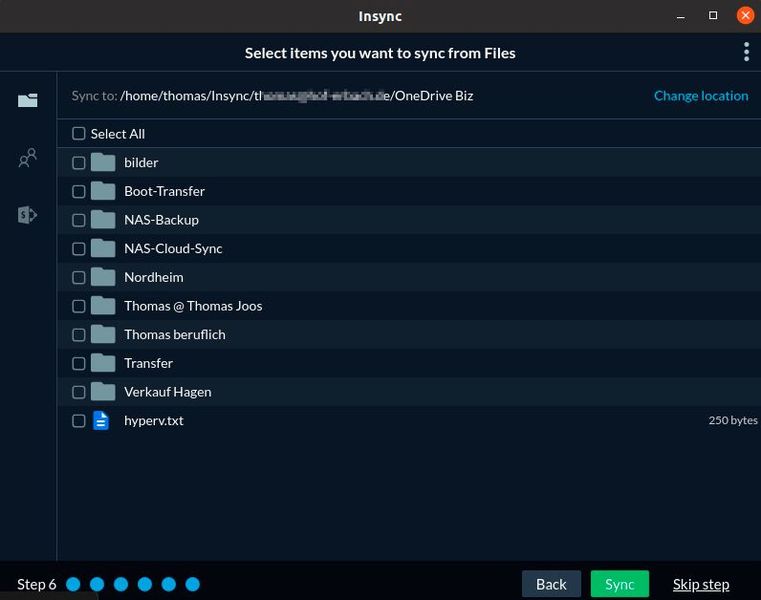Check the NAS-Backup checkbox
Viewport: 761px width, 600px height.
(79, 220)
